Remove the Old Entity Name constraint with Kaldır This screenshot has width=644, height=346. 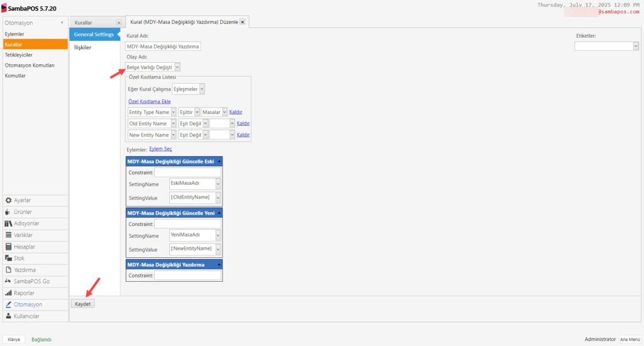243,123
